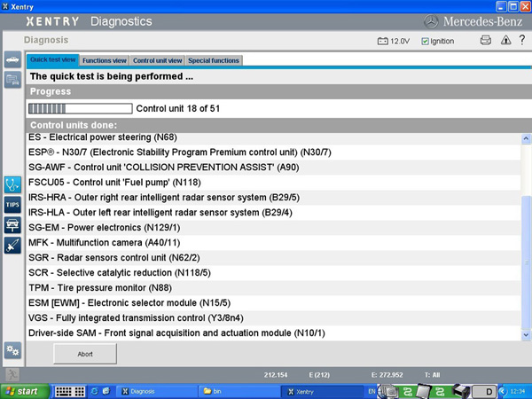Click scrollbar up arrow in control units list
This screenshot has height=399, width=532.
point(526,138)
